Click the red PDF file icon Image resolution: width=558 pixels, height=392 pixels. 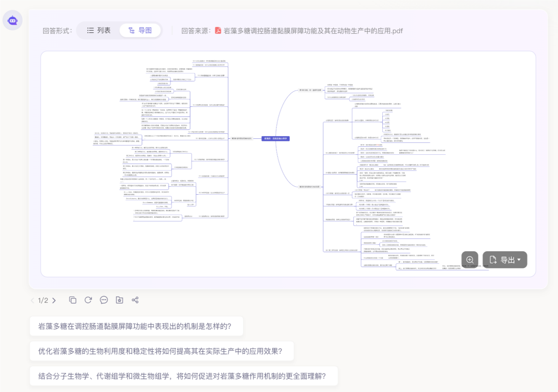pos(218,31)
